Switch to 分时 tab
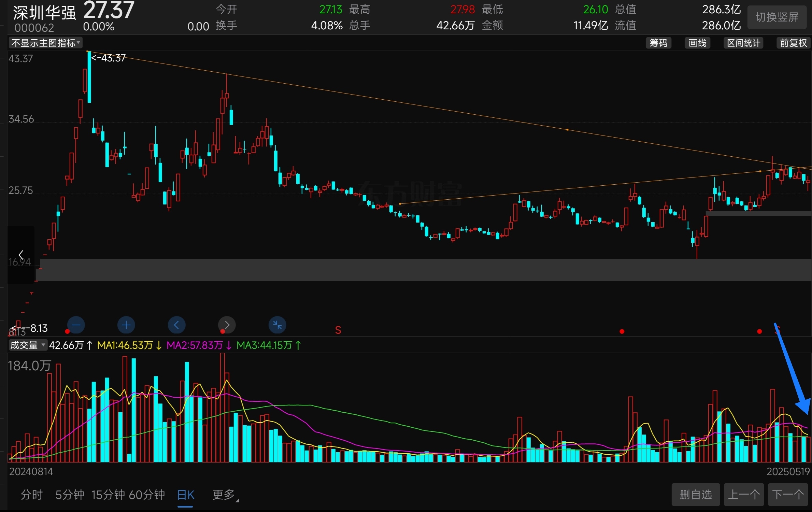 pos(32,495)
